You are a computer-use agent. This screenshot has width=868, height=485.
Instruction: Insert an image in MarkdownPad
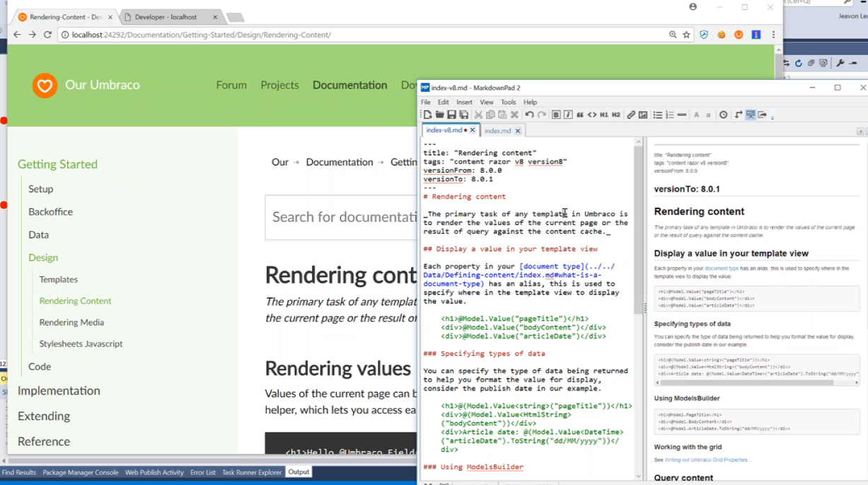click(643, 115)
